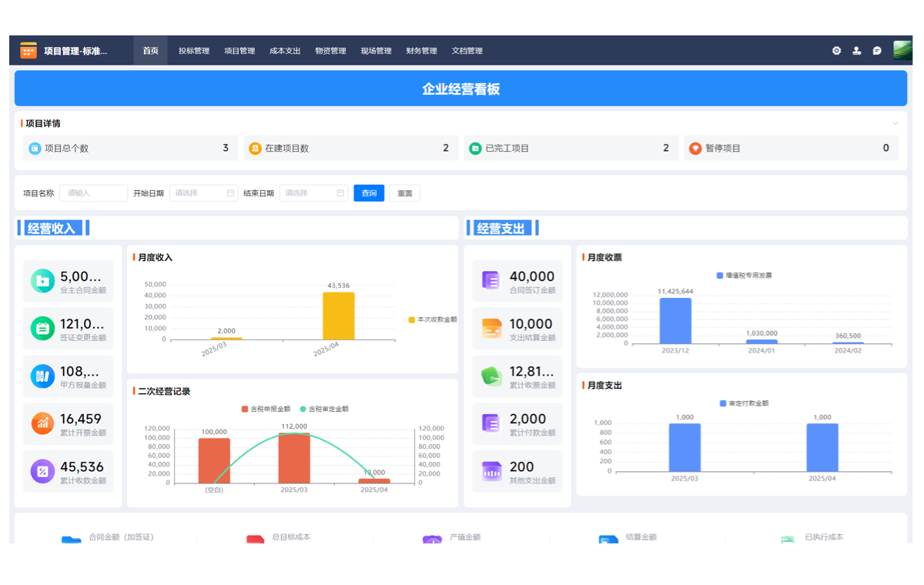The height and width of the screenshot is (585, 924).
Task: Click the 查询 button
Action: [369, 193]
